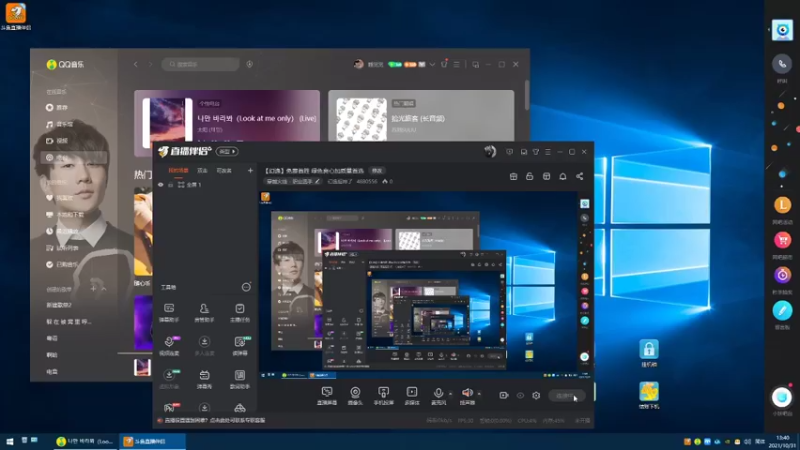This screenshot has height=450, width=800.
Task: Switch to the second scene tab
Action: click(203, 170)
